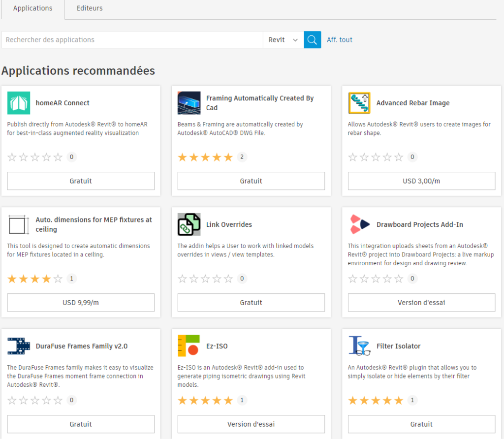
Task: Switch to the Editeurs tab
Action: (x=89, y=8)
